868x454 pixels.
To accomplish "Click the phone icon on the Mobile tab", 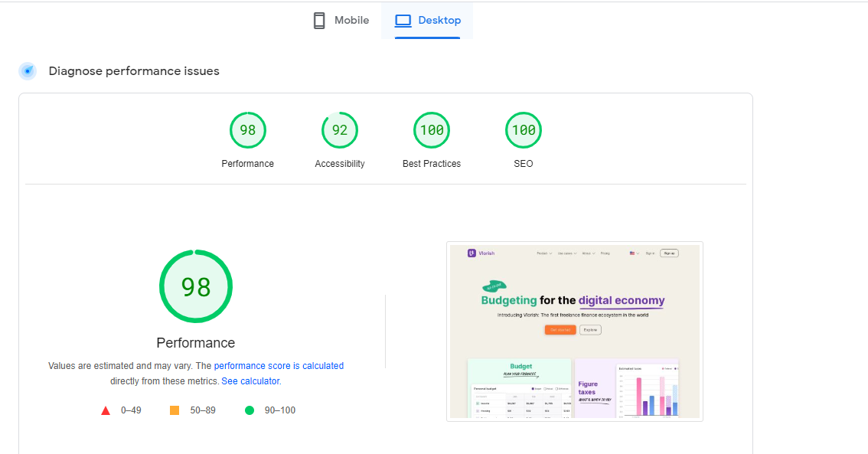I will pyautogui.click(x=319, y=20).
